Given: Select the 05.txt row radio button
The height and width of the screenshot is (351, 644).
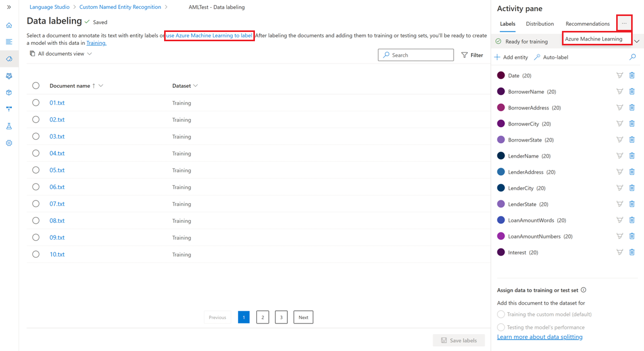Looking at the screenshot, I should point(36,170).
